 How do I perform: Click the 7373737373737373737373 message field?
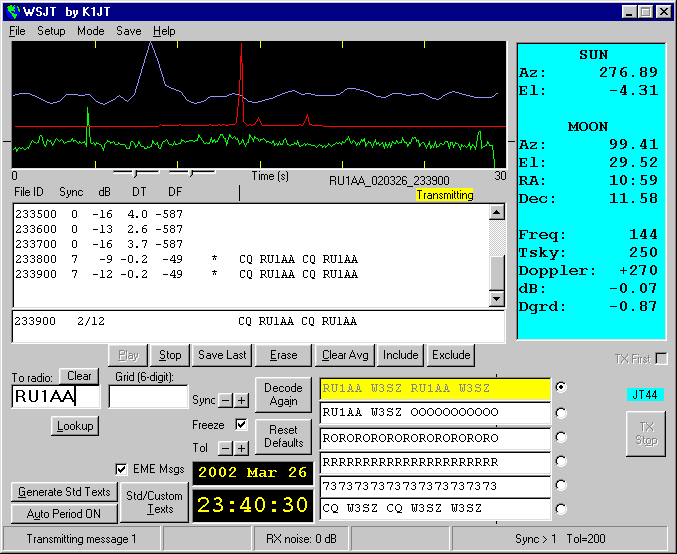tap(435, 486)
